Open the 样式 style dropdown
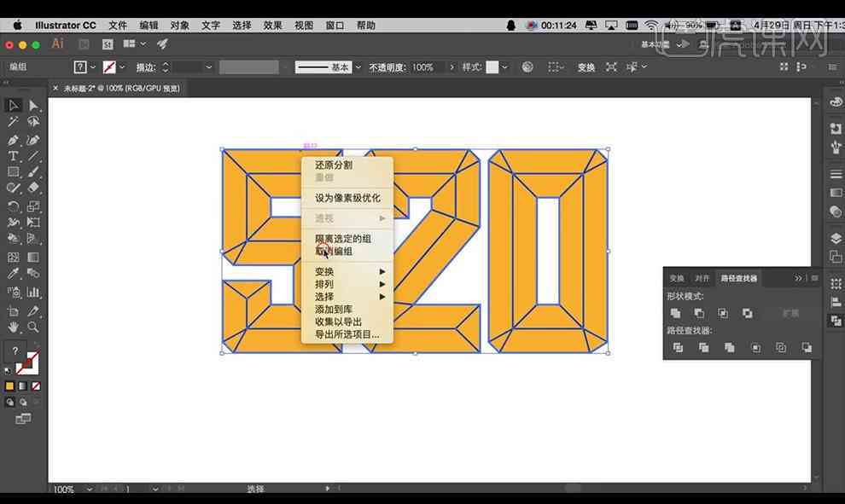Image resolution: width=845 pixels, height=504 pixels. point(505,67)
